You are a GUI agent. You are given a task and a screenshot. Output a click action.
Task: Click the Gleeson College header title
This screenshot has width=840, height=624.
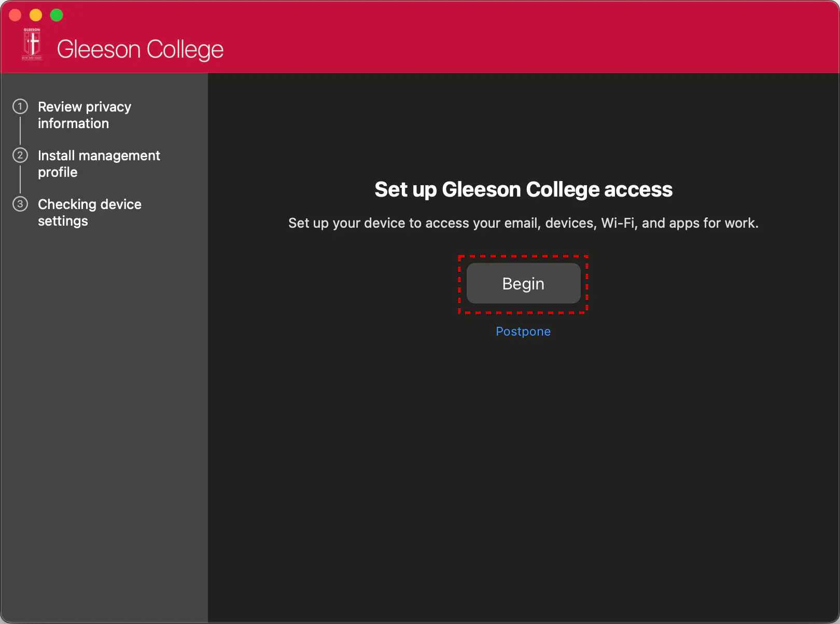(140, 50)
